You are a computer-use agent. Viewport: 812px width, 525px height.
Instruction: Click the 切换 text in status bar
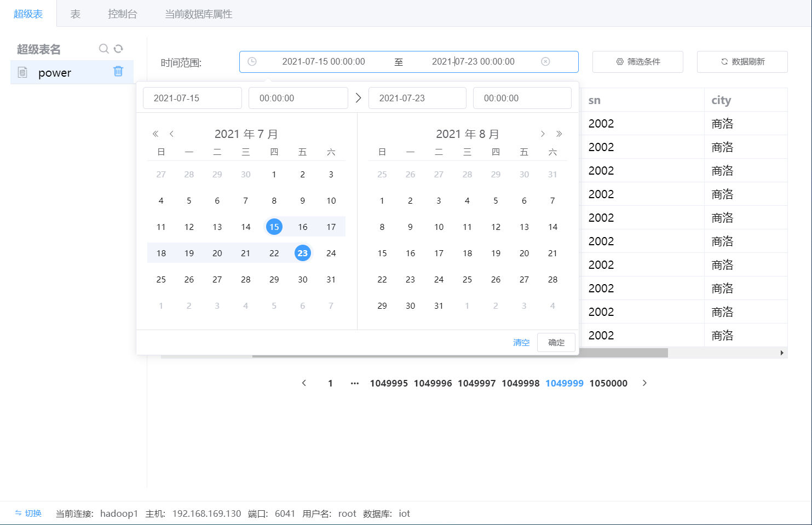tap(33, 513)
